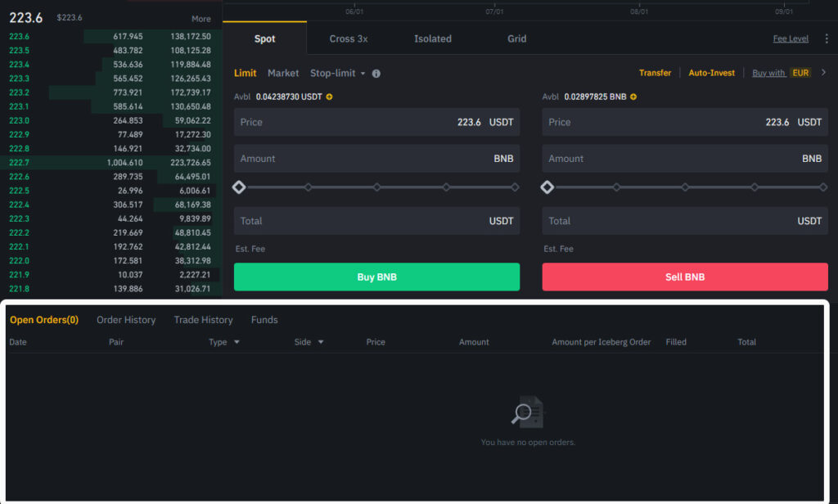Open the Side column filter dropdown
838x504 pixels.
coord(321,342)
